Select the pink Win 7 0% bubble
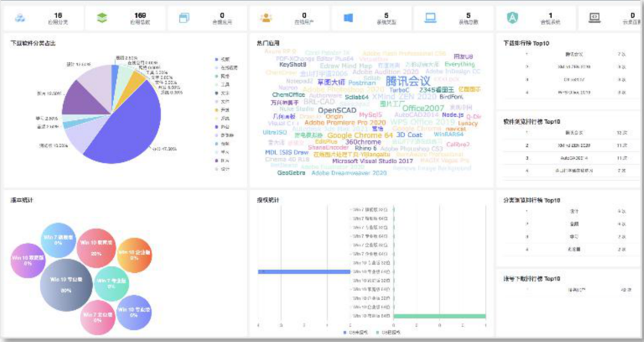Viewport: 644px width, 342px height. 97,317
